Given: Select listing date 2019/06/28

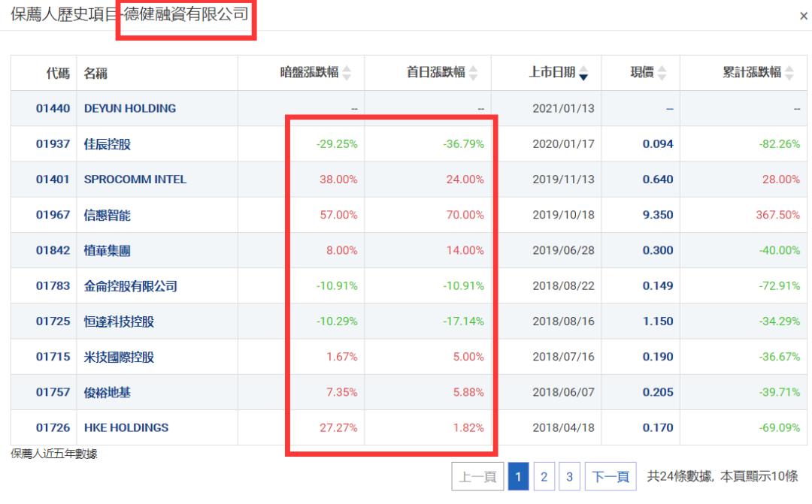Looking at the screenshot, I should pos(563,250).
